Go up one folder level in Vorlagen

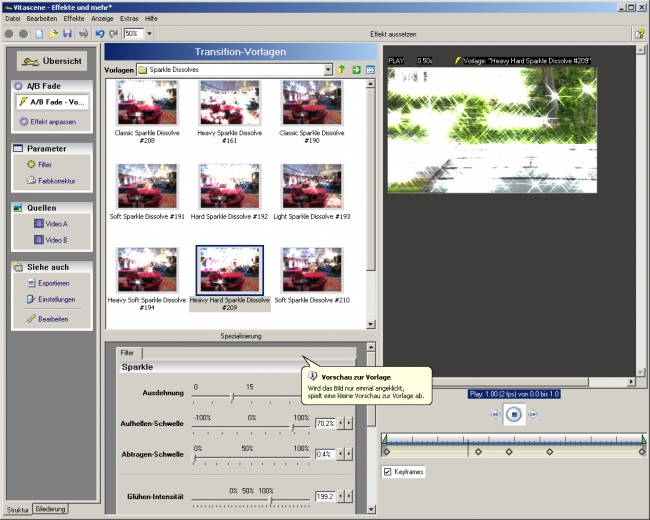tap(341, 70)
